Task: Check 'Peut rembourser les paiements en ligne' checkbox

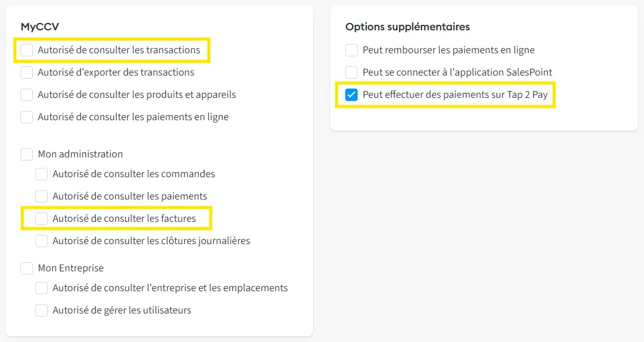Action: point(351,50)
